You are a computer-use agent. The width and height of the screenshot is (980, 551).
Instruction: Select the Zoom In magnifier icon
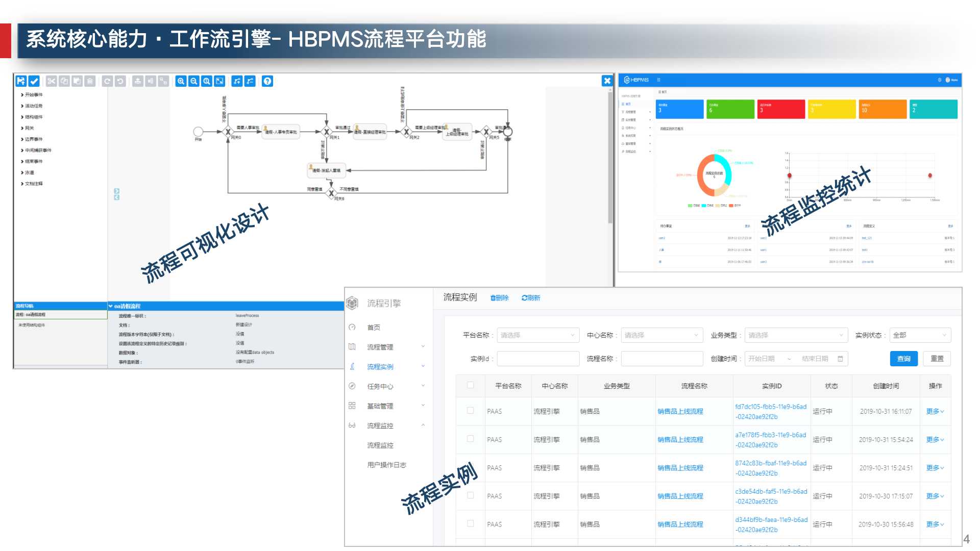180,81
